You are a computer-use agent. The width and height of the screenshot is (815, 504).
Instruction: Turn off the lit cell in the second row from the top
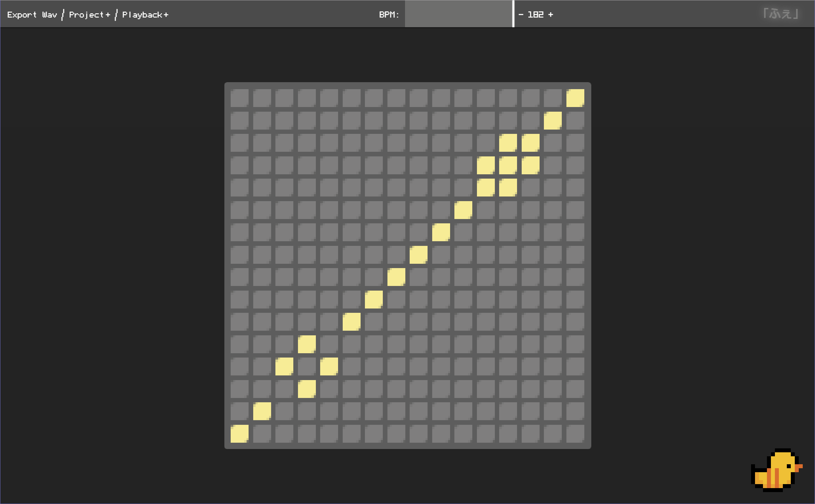[x=553, y=120]
